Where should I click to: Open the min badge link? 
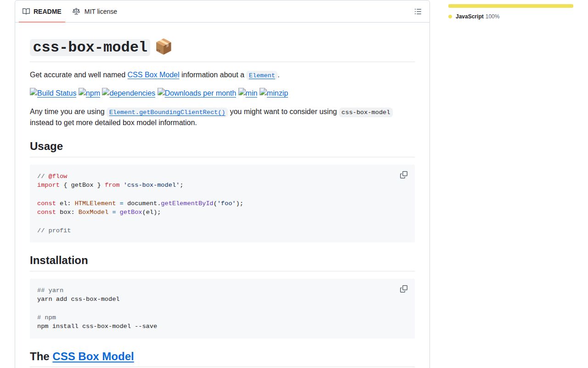pos(248,93)
